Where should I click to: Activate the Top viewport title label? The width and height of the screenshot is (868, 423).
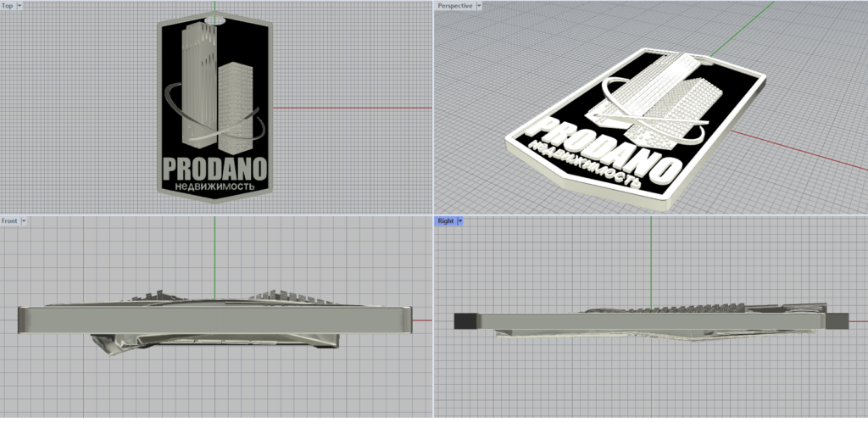coord(8,6)
